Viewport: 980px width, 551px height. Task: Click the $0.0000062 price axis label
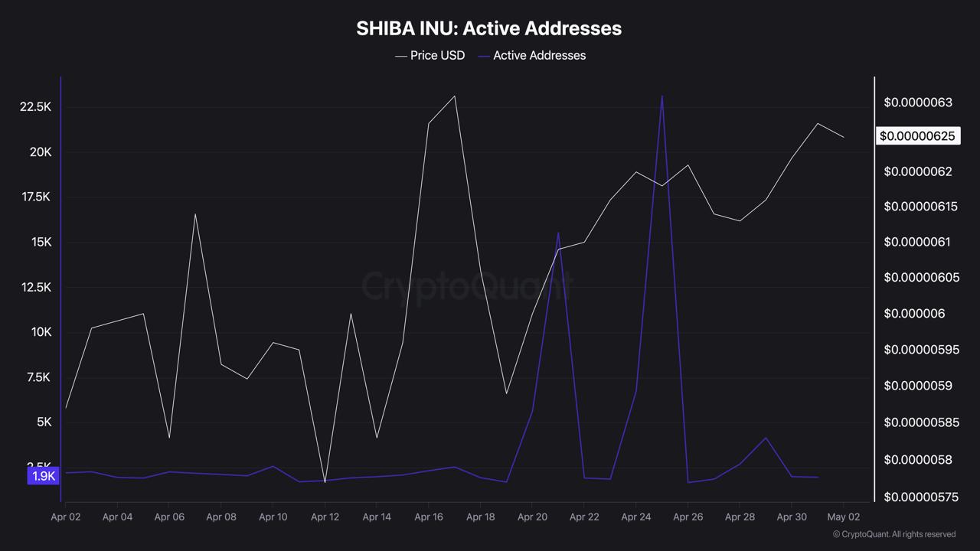pyautogui.click(x=918, y=171)
